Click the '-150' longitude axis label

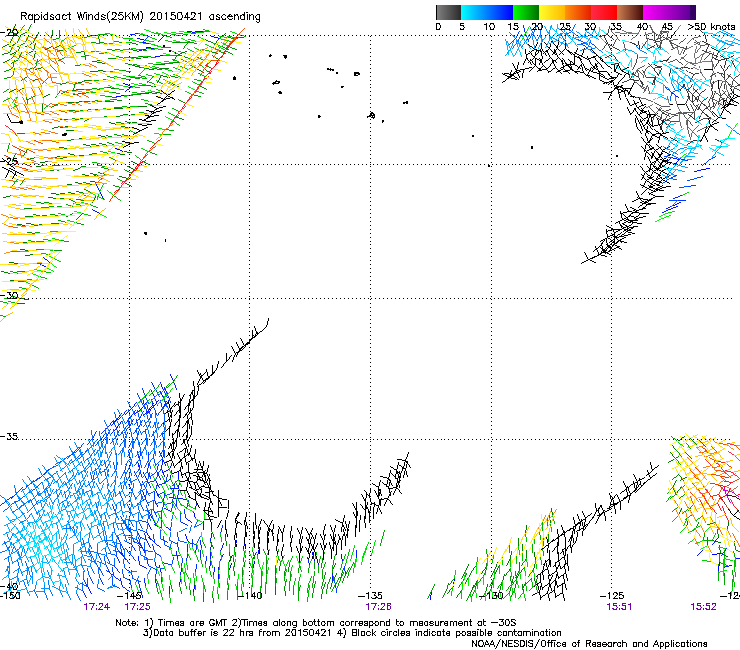click(10, 596)
